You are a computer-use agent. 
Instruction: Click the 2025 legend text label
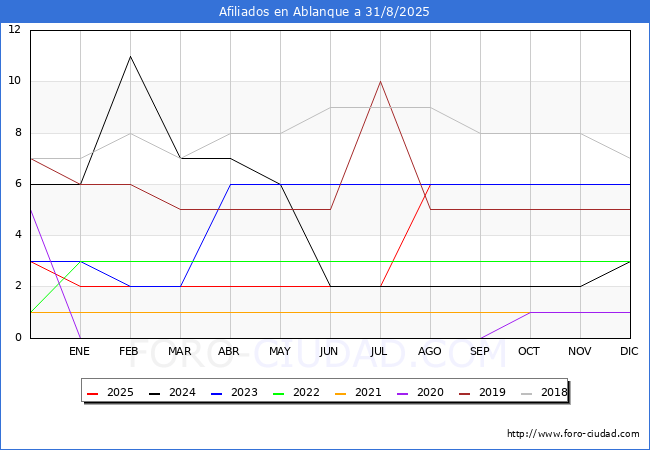(120, 392)
